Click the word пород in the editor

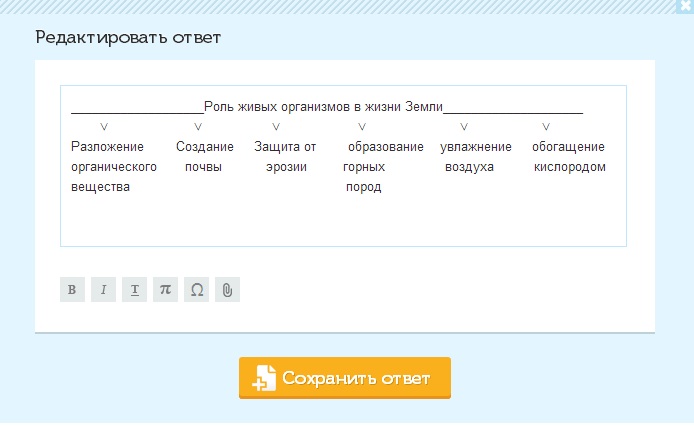tap(363, 187)
